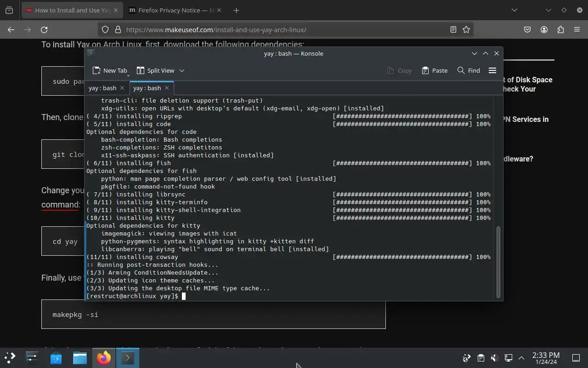The width and height of the screenshot is (588, 368).
Task: Click the show desktop button
Action: point(576,358)
